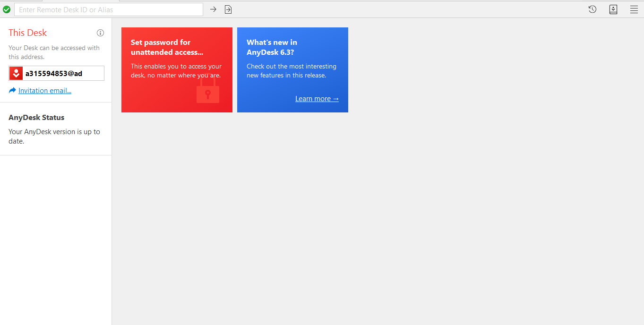
Task: Click 'Your AnyDesk version is up to date' text
Action: 54,137
